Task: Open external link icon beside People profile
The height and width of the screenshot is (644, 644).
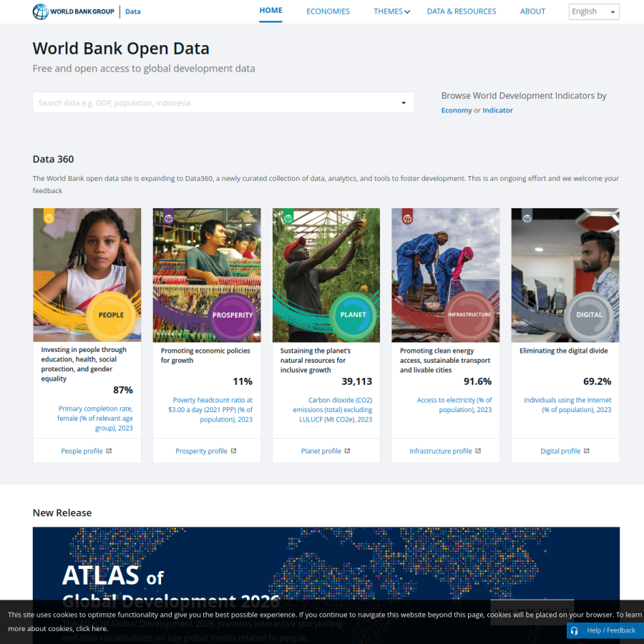Action: (109, 451)
